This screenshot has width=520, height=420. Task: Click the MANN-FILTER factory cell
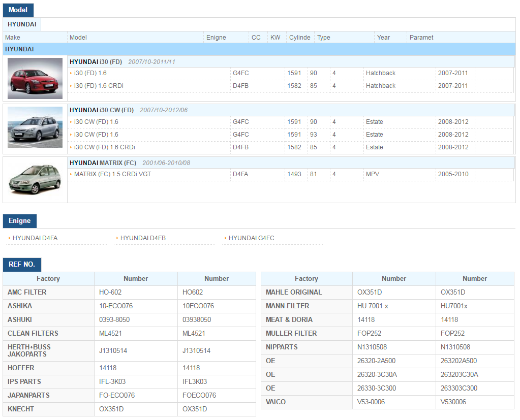[307, 306]
